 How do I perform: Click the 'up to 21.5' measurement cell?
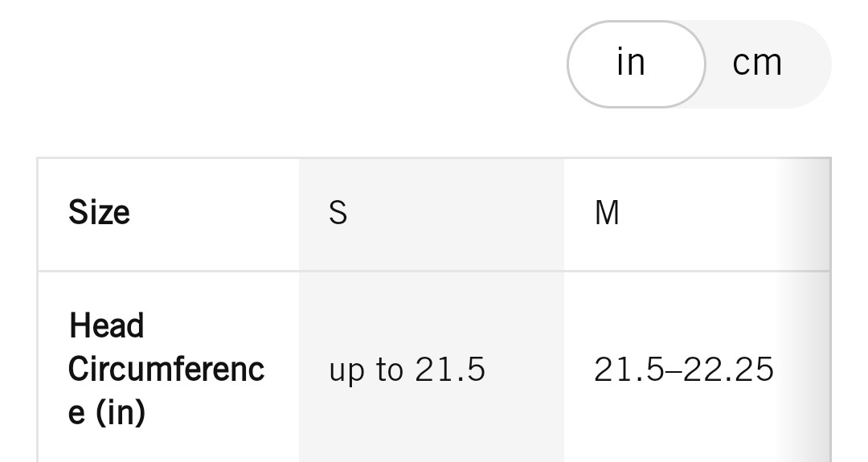coord(432,367)
